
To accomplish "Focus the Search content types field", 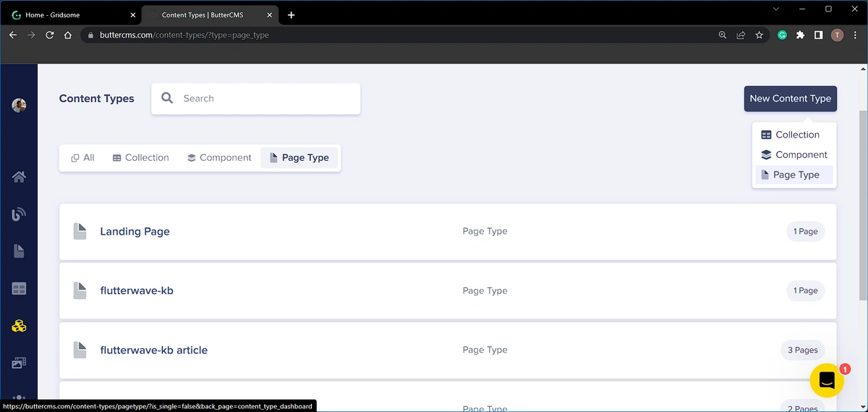I will pos(255,98).
